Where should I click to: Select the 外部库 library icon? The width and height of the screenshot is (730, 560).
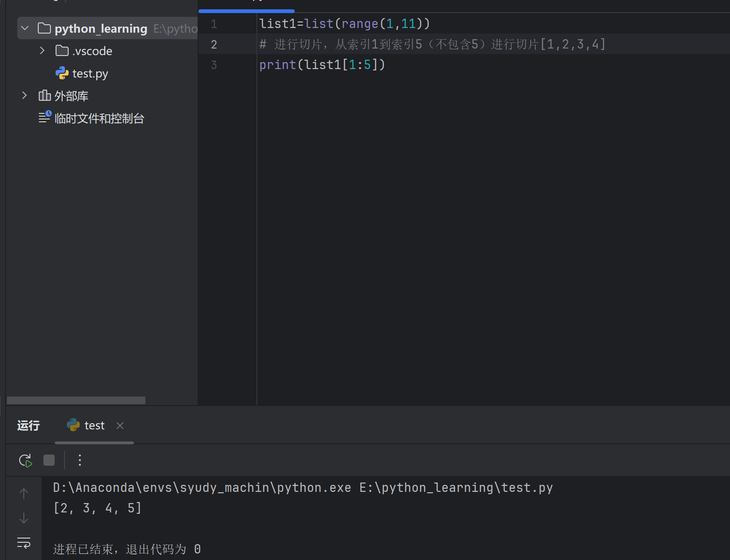[44, 96]
